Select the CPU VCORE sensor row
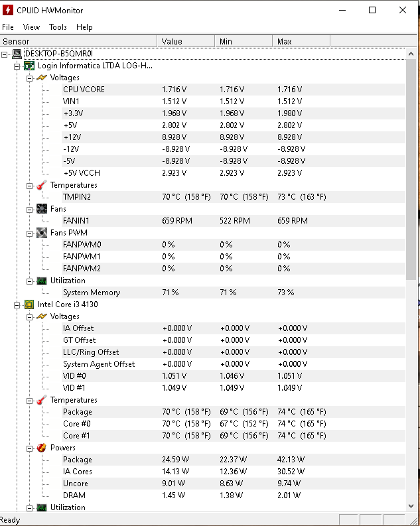Image resolution: width=420 pixels, height=526 pixels. click(x=202, y=90)
